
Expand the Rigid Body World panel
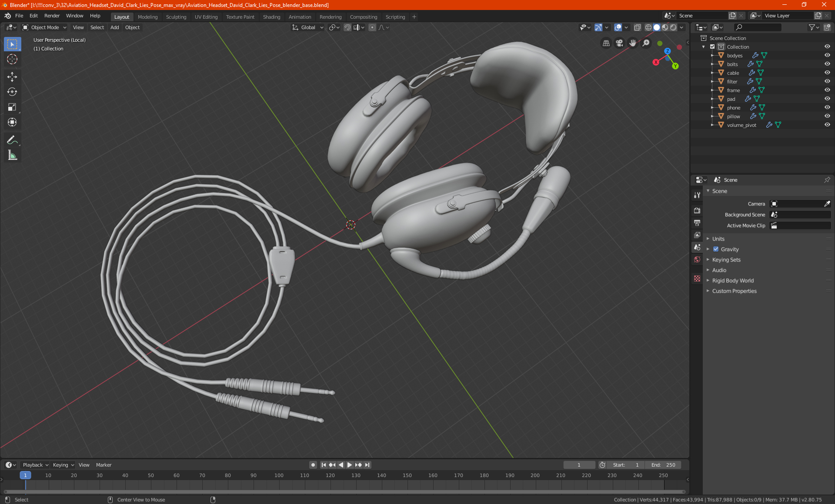tap(733, 281)
